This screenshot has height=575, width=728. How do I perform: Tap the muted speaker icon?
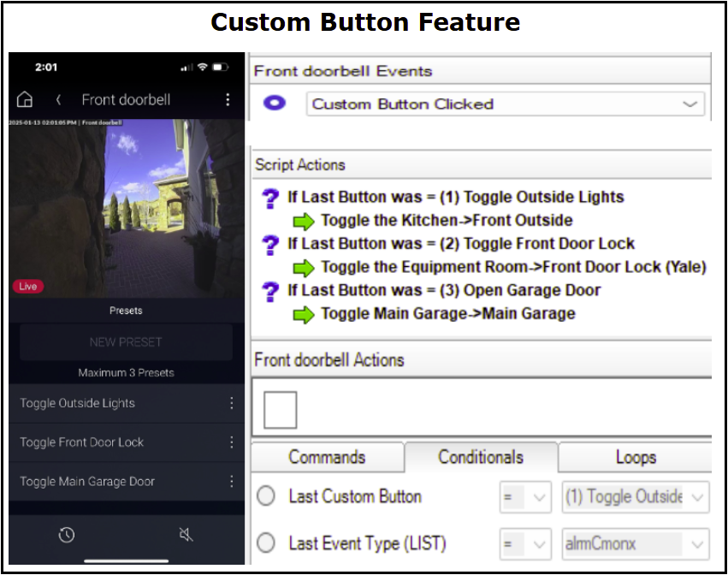[186, 535]
